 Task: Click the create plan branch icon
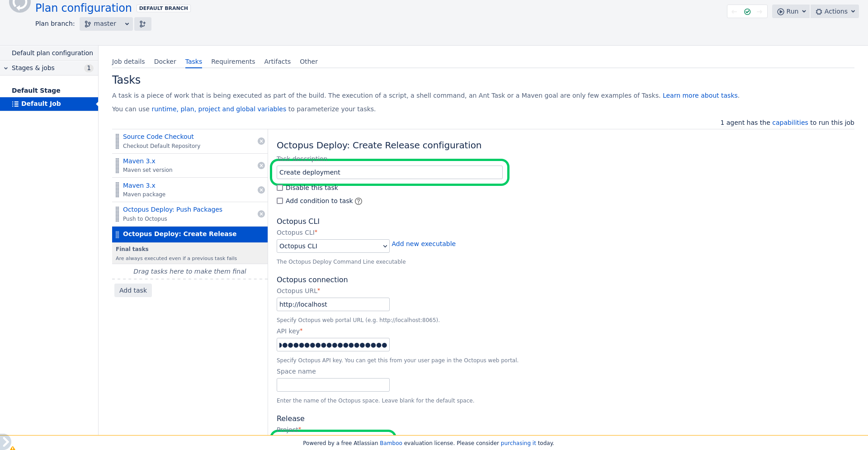(142, 24)
